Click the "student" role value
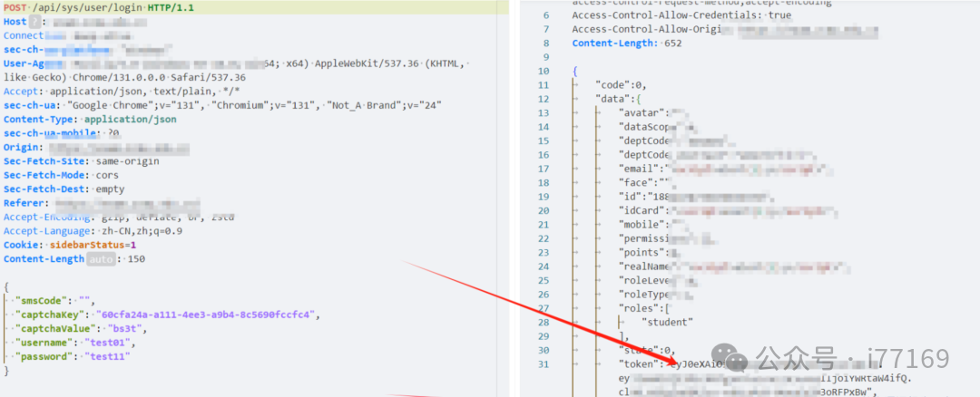Image resolution: width=980 pixels, height=397 pixels. (x=667, y=322)
